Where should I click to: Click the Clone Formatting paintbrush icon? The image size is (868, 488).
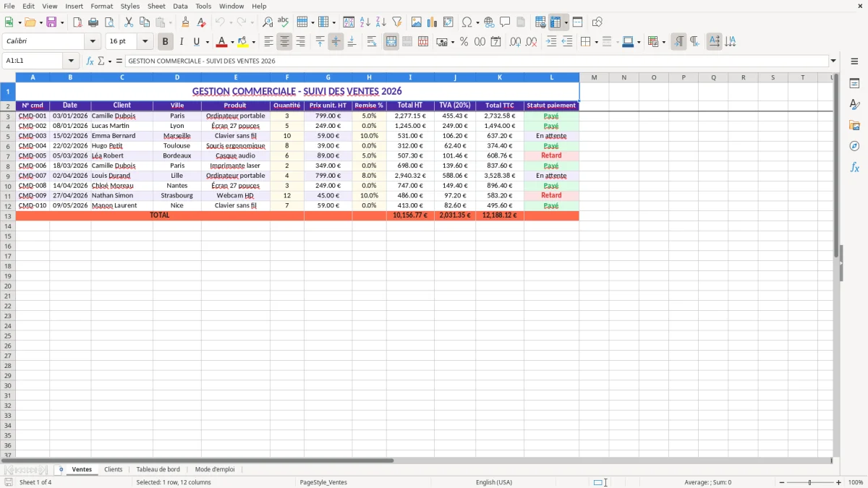185,22
